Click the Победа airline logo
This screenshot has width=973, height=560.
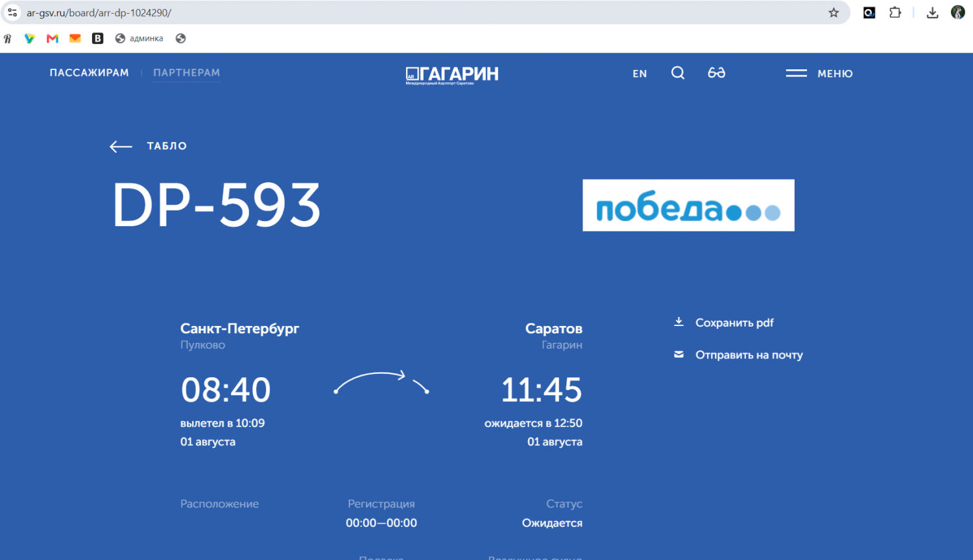click(688, 205)
